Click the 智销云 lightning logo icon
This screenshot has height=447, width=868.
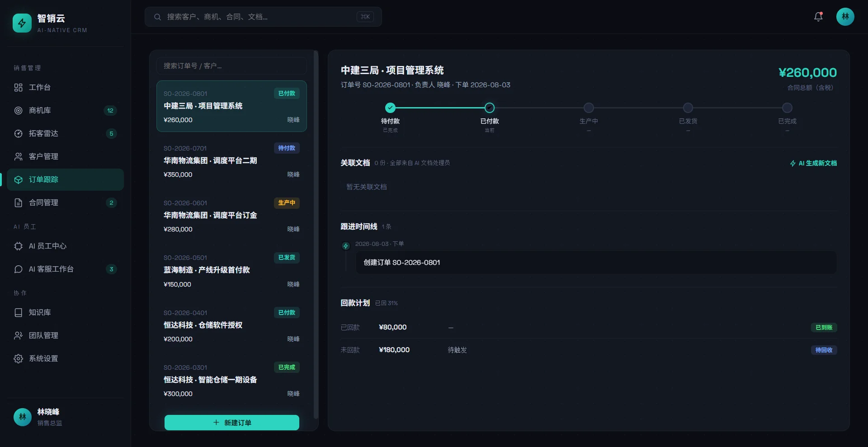(x=22, y=23)
